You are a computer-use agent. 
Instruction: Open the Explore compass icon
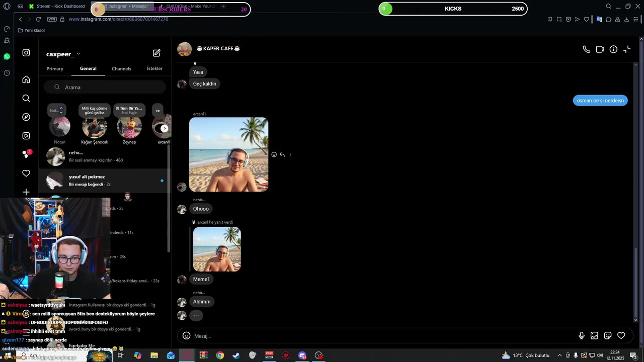click(26, 117)
